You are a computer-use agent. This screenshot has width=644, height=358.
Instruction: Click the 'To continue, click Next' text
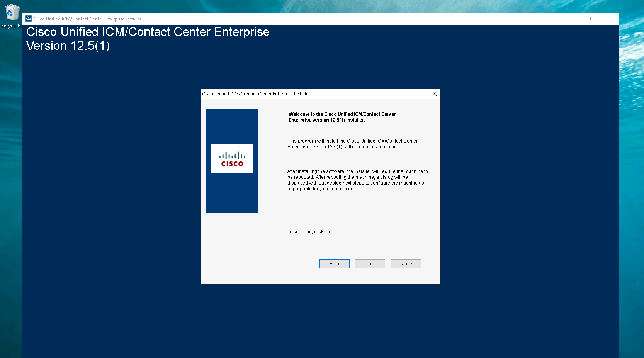tap(312, 232)
